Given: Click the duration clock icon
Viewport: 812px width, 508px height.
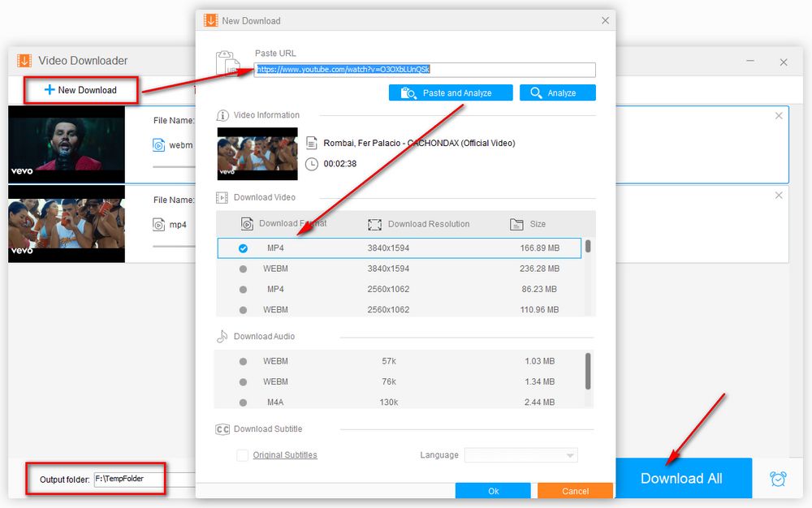Looking at the screenshot, I should (x=311, y=164).
